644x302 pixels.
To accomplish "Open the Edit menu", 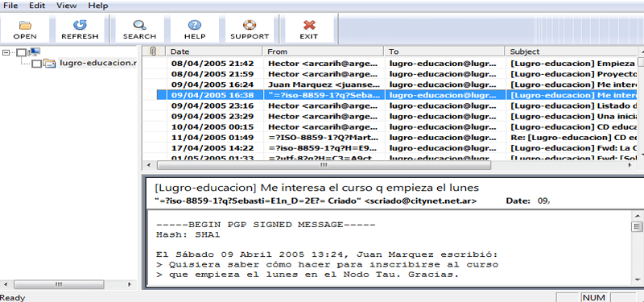I will (x=37, y=6).
